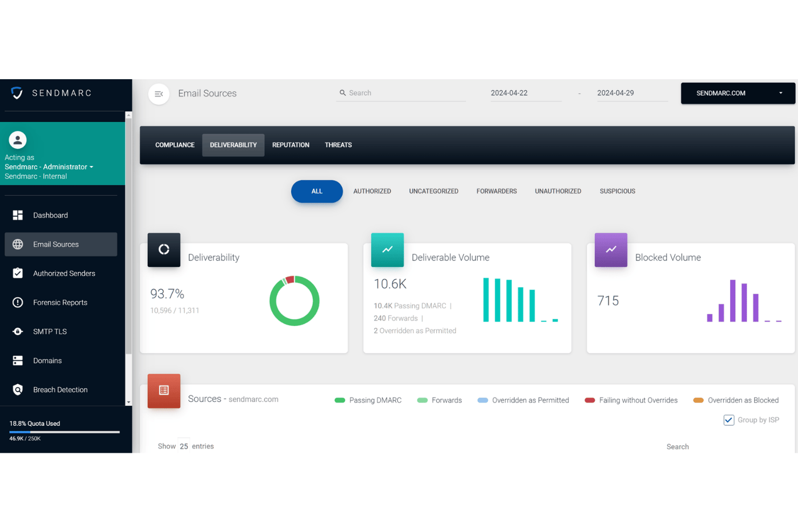Switch to the Deliverability tab
This screenshot has width=798, height=532.
(233, 145)
